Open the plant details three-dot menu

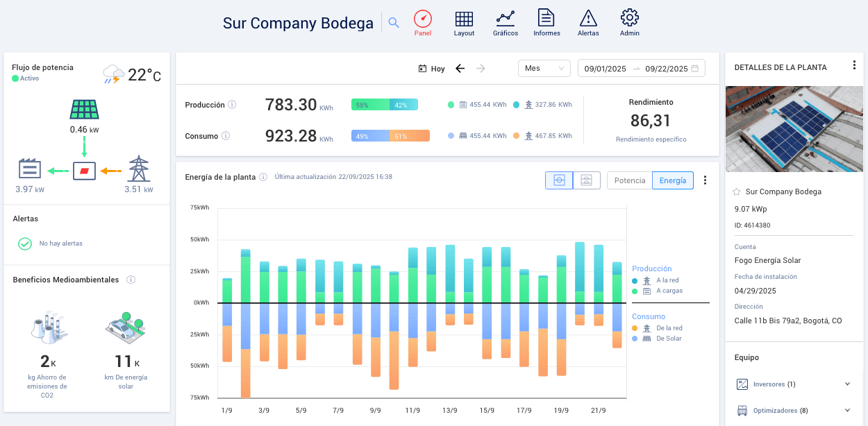click(854, 66)
